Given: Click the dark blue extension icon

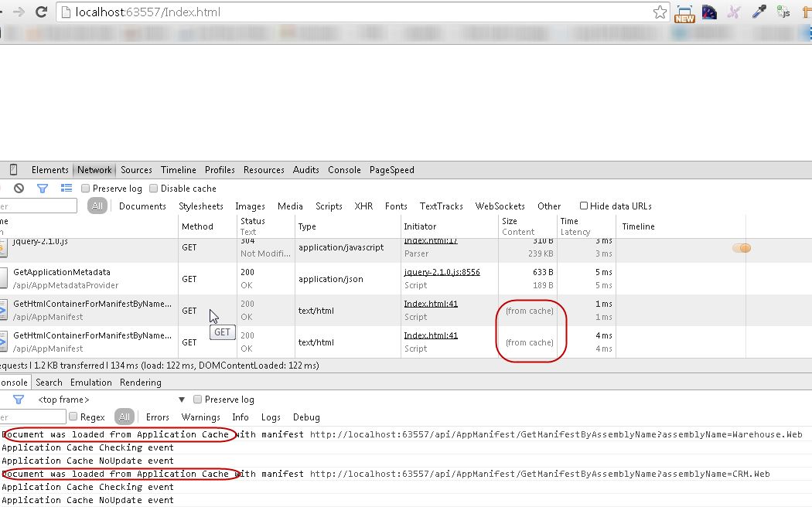Looking at the screenshot, I should [709, 12].
